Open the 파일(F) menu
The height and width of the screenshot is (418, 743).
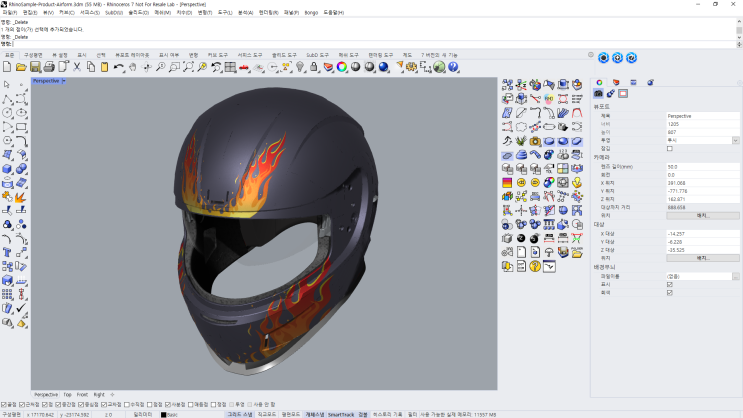click(9, 13)
